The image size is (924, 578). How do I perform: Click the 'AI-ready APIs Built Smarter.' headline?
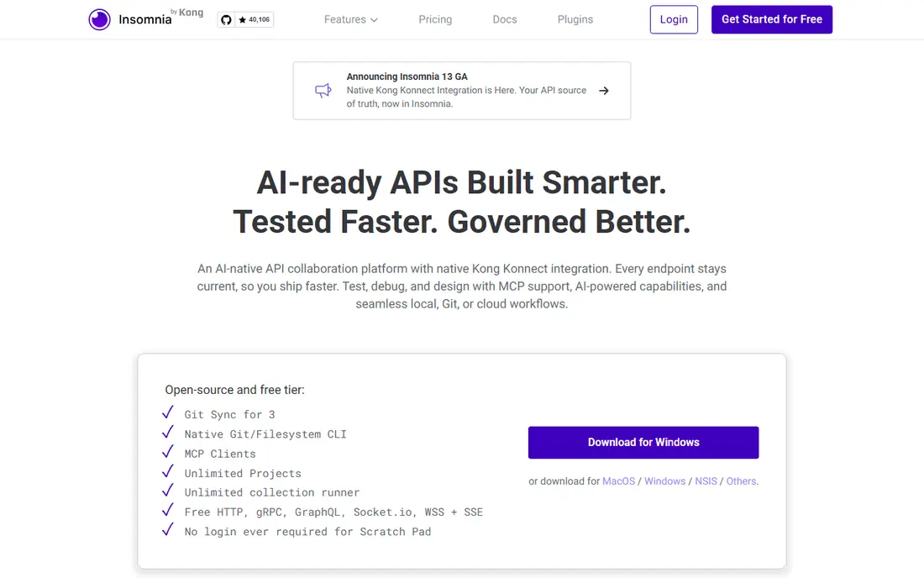click(461, 182)
